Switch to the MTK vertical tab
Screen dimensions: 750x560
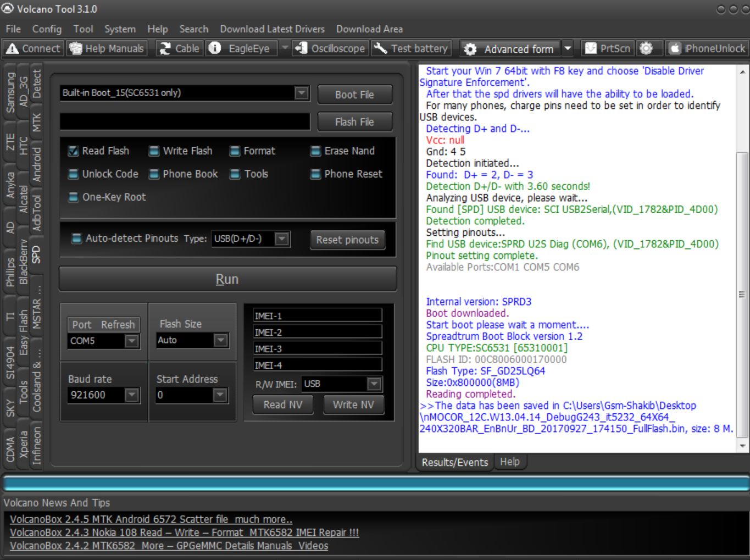coord(36,123)
